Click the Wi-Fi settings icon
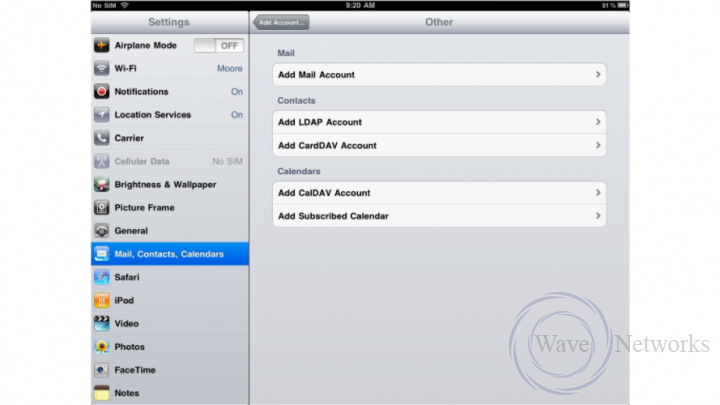720x405 pixels. coord(101,68)
